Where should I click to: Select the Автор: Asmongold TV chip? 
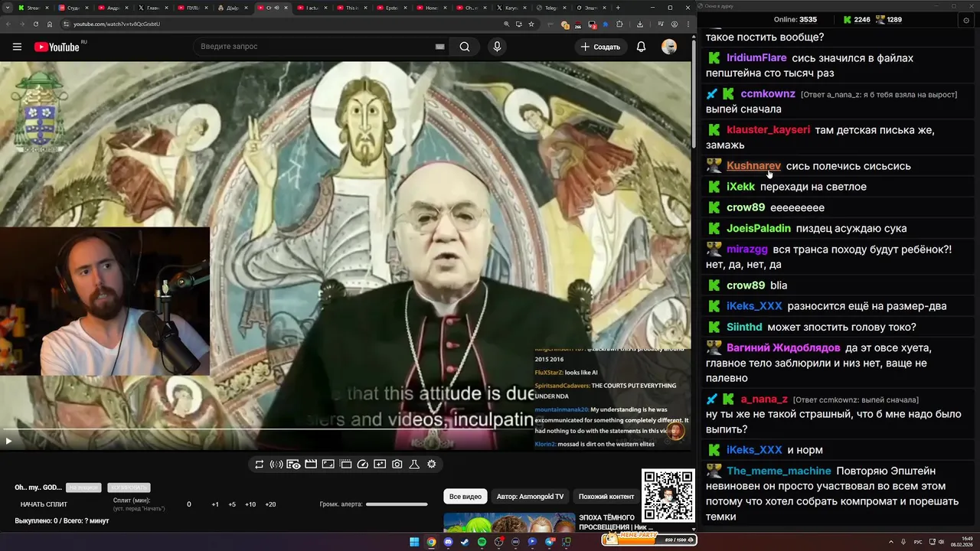pyautogui.click(x=530, y=497)
